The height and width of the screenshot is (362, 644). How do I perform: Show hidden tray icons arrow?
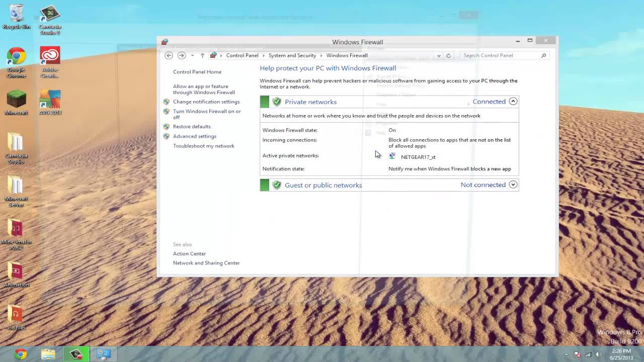tap(566, 354)
